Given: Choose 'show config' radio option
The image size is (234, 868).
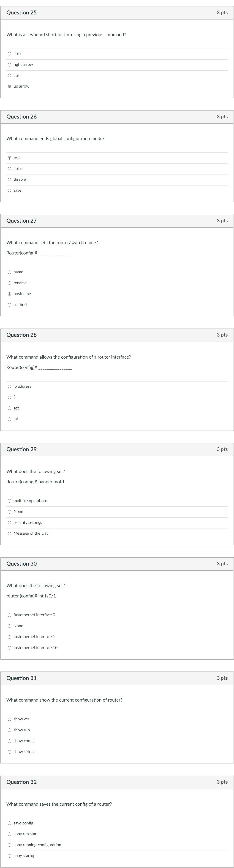Looking at the screenshot, I should pyautogui.click(x=9, y=741).
